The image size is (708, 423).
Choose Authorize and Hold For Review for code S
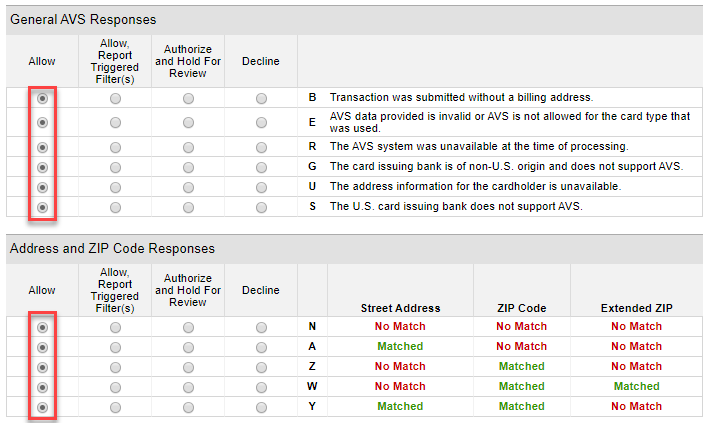pos(188,208)
